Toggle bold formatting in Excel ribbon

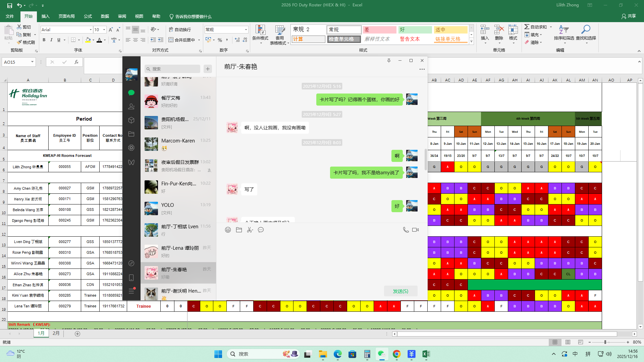(44, 40)
